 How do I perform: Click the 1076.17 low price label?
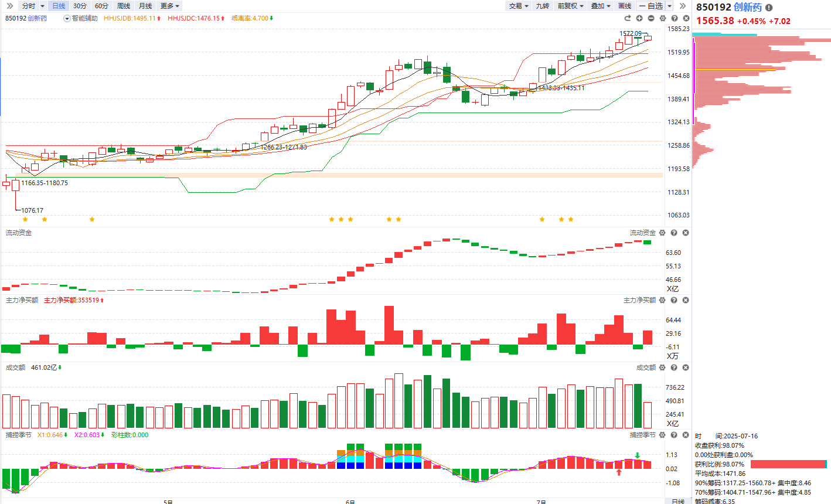(x=32, y=210)
